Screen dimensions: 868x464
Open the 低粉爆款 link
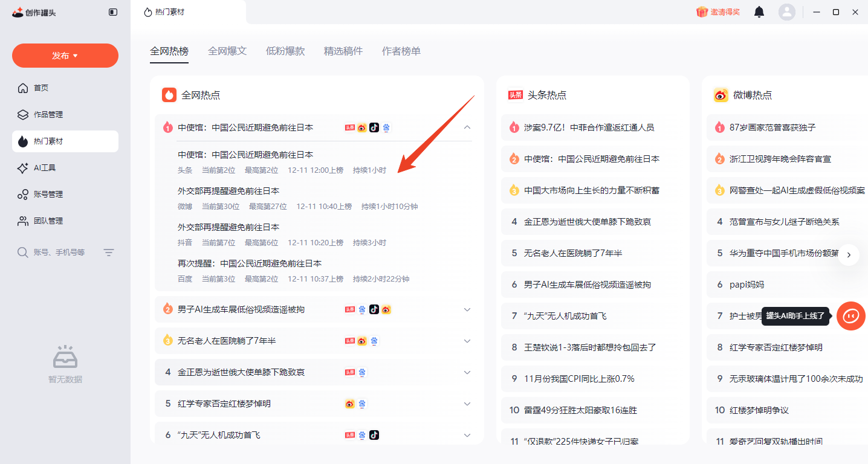[x=285, y=51]
